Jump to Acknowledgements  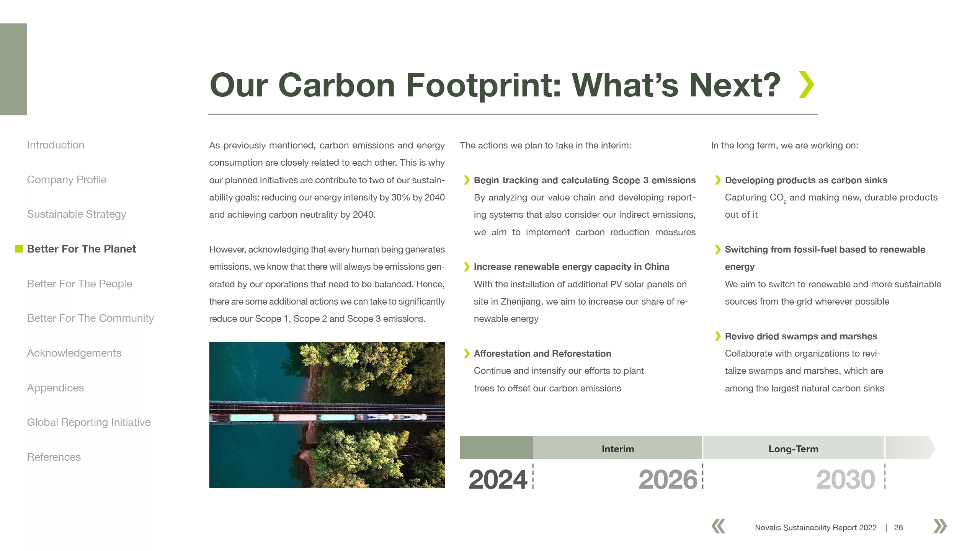(x=74, y=353)
